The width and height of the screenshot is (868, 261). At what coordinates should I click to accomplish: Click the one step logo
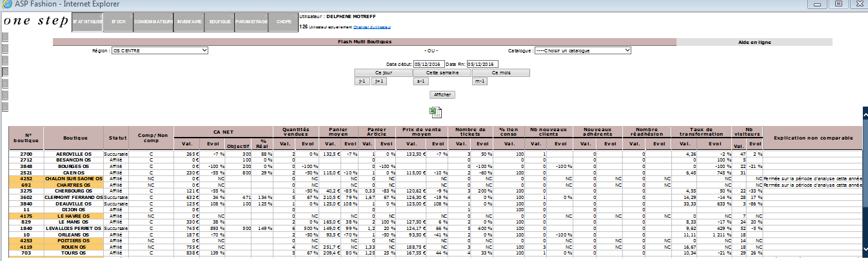coord(35,21)
